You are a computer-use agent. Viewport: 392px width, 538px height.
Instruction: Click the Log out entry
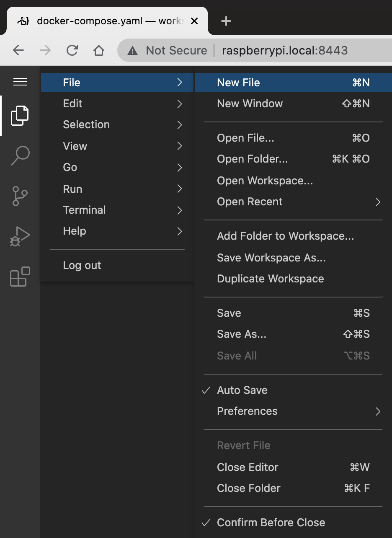[x=82, y=265]
